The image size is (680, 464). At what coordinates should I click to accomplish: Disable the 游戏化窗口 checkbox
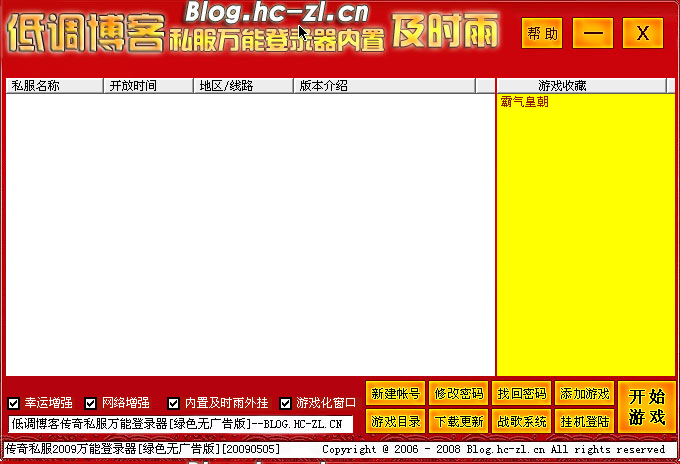(286, 403)
